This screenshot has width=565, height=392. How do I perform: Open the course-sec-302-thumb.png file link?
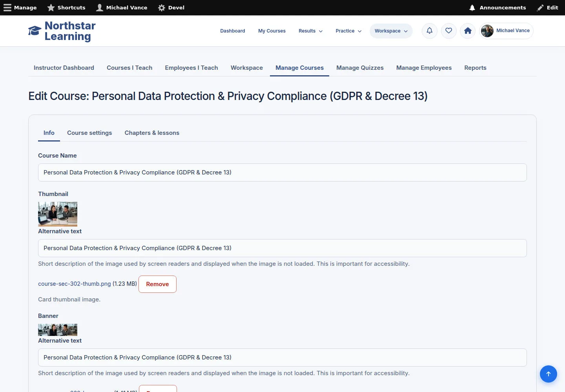point(75,284)
